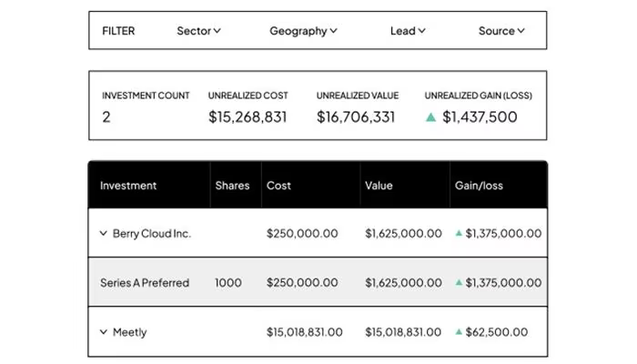637x364 pixels.
Task: Click the FILTER label
Action: pos(118,31)
